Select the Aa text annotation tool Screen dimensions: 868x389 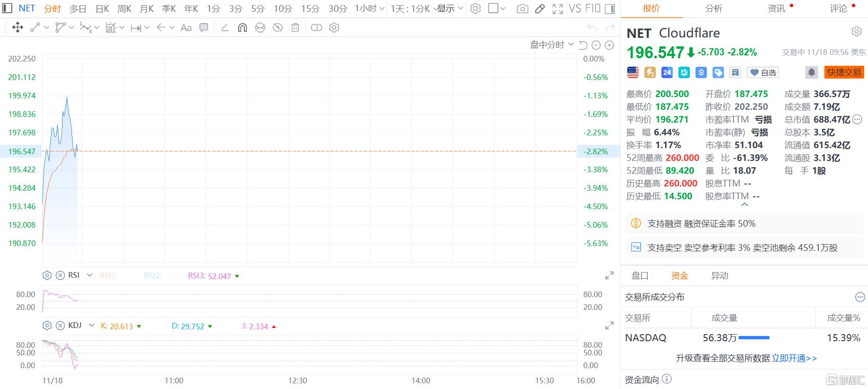click(x=186, y=28)
